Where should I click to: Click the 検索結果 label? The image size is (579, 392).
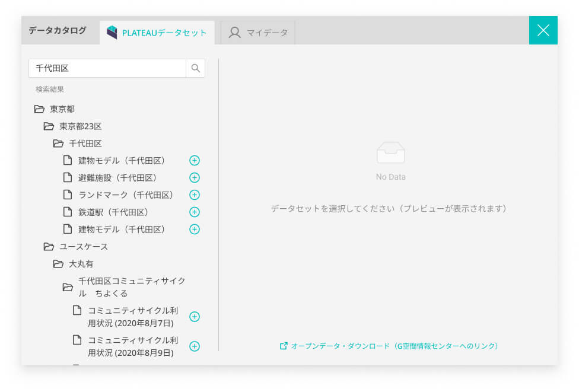click(x=50, y=90)
